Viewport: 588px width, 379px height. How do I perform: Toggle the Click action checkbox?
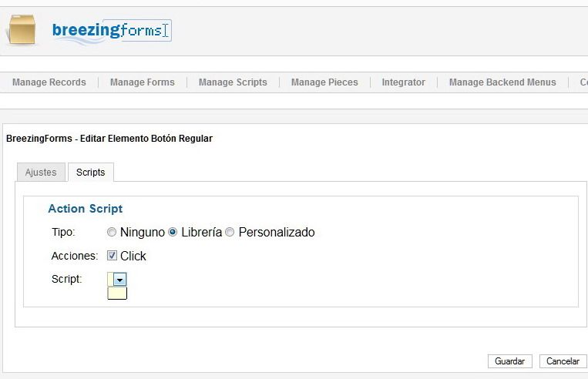pos(112,255)
